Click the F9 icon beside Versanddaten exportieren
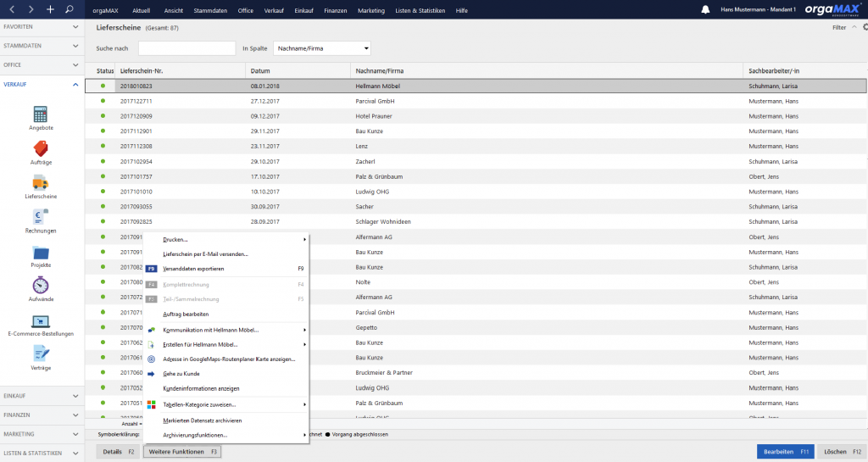Image resolution: width=868 pixels, height=462 pixels. pos(151,269)
